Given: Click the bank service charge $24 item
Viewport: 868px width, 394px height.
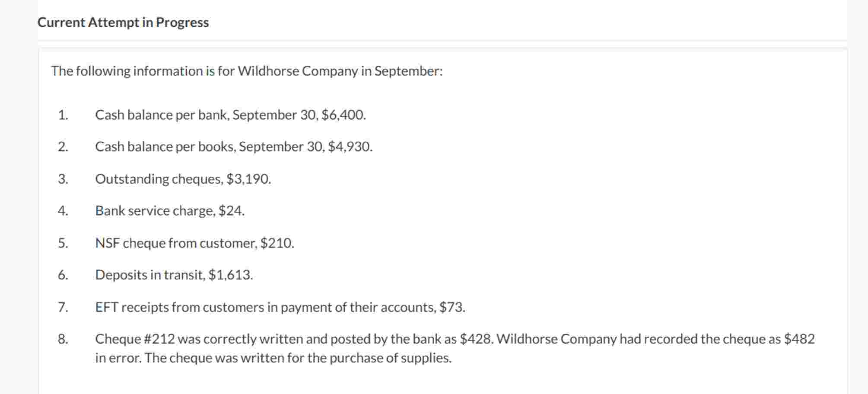Looking at the screenshot, I should click(x=170, y=211).
